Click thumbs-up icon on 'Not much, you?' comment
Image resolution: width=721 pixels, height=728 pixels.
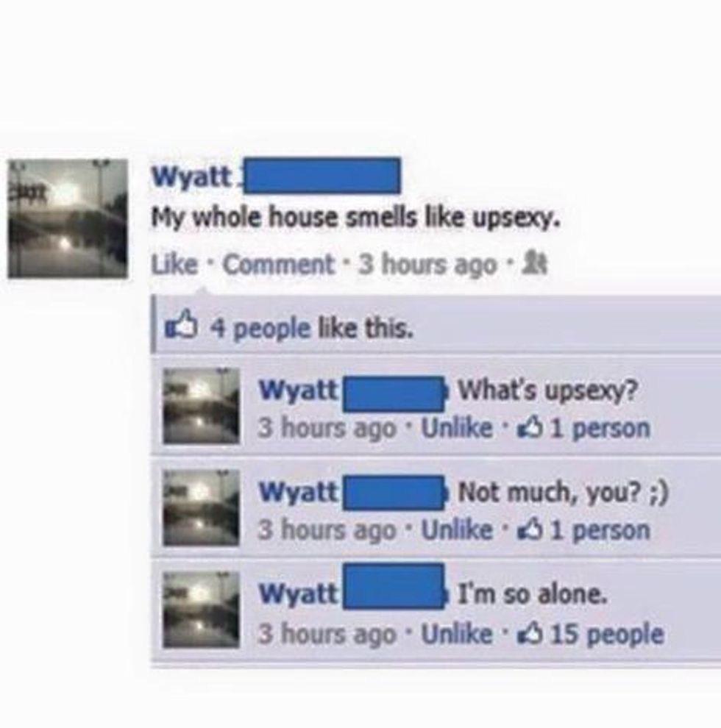pyautogui.click(x=530, y=529)
